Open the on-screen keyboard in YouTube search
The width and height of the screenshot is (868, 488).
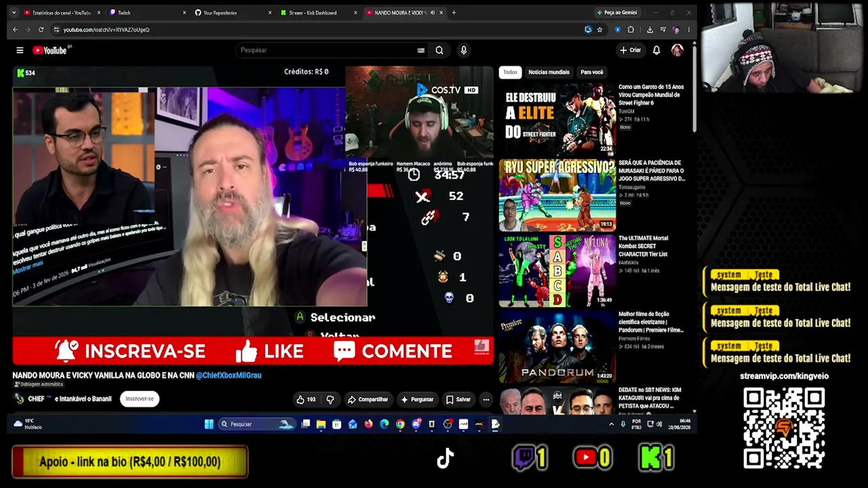[x=420, y=50]
